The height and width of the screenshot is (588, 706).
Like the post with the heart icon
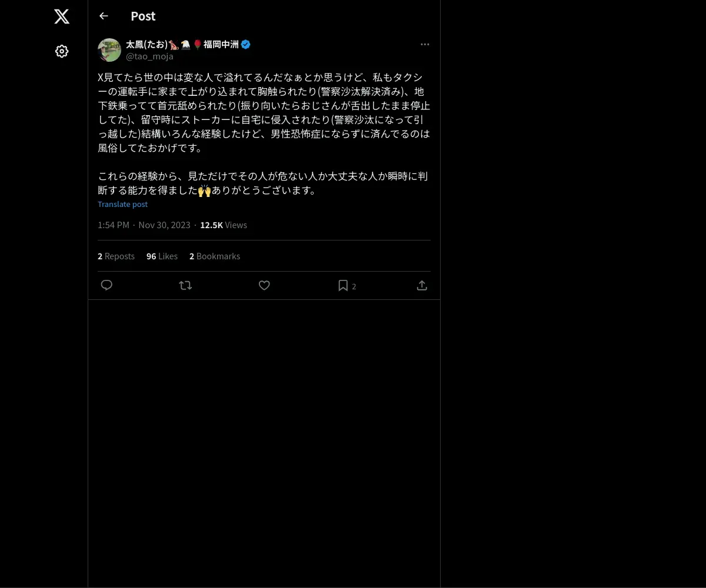pos(264,285)
